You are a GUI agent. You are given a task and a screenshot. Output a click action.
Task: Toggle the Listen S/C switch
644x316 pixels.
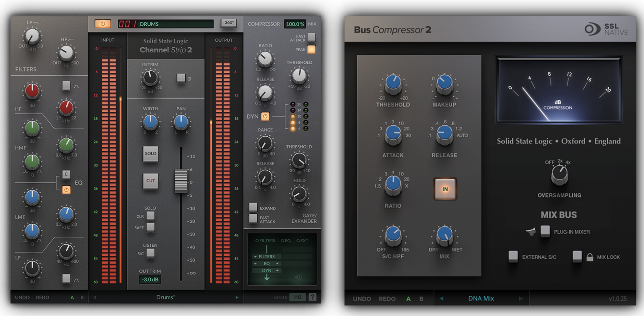point(150,253)
